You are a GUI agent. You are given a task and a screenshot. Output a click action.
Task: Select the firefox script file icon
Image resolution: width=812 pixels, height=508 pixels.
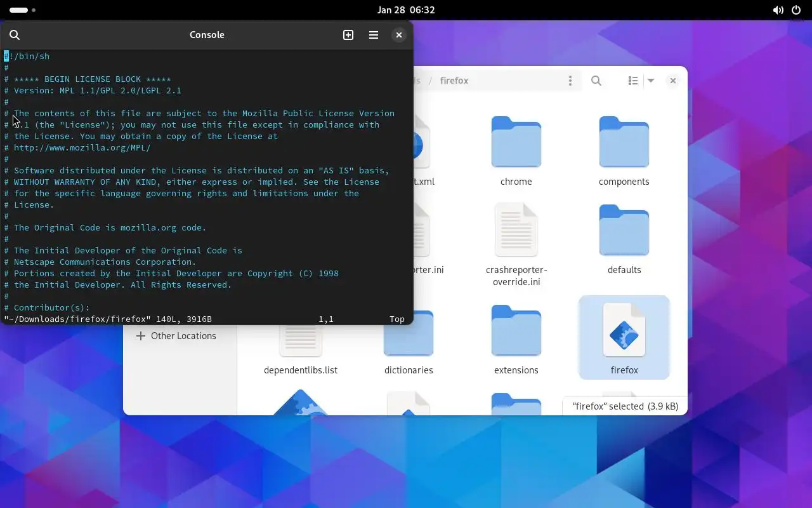point(624,330)
